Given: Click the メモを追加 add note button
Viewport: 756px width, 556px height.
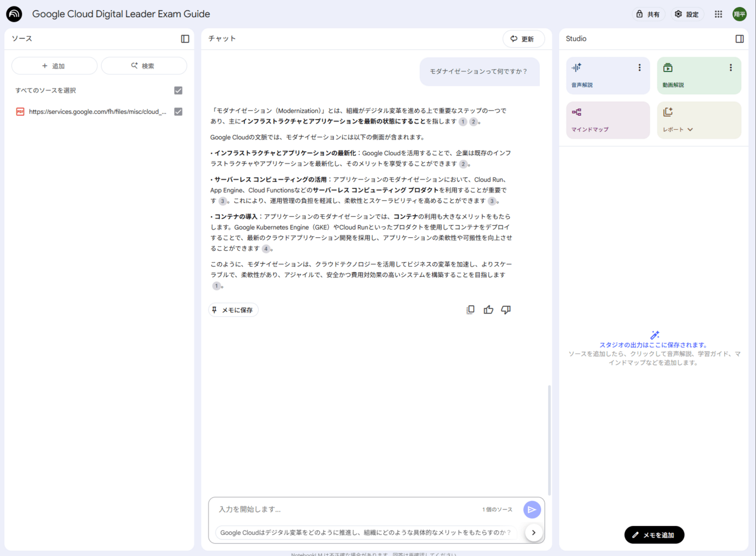Looking at the screenshot, I should point(654,535).
